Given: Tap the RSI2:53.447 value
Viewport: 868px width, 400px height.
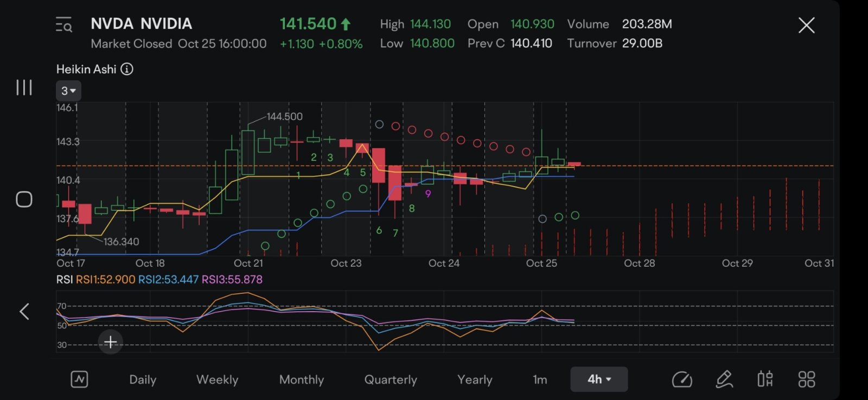Looking at the screenshot, I should click(168, 280).
